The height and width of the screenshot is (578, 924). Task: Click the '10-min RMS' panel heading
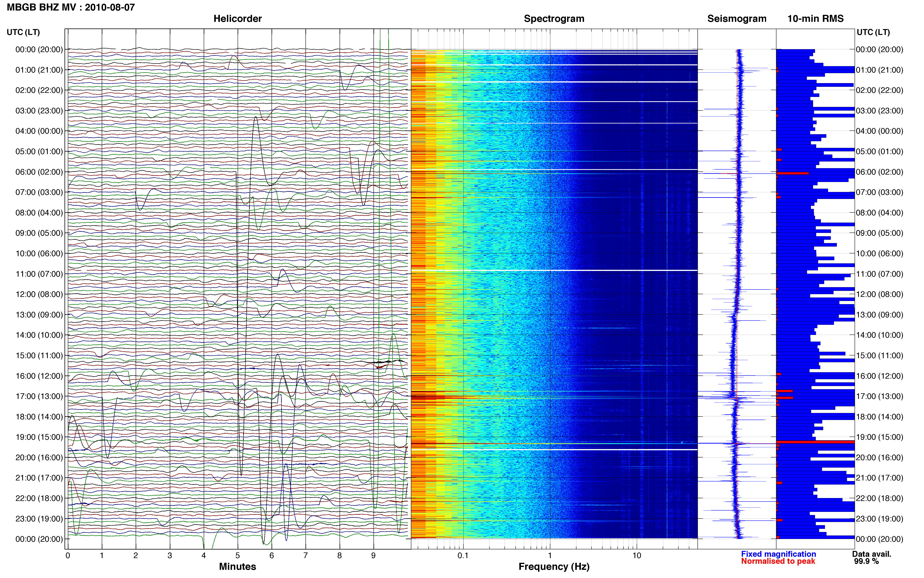816,19
